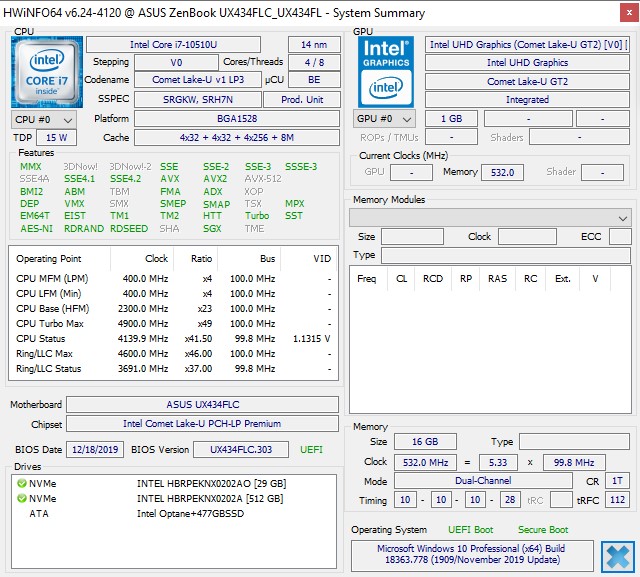
Task: Click the TDP 15 W field
Action: pyautogui.click(x=56, y=138)
